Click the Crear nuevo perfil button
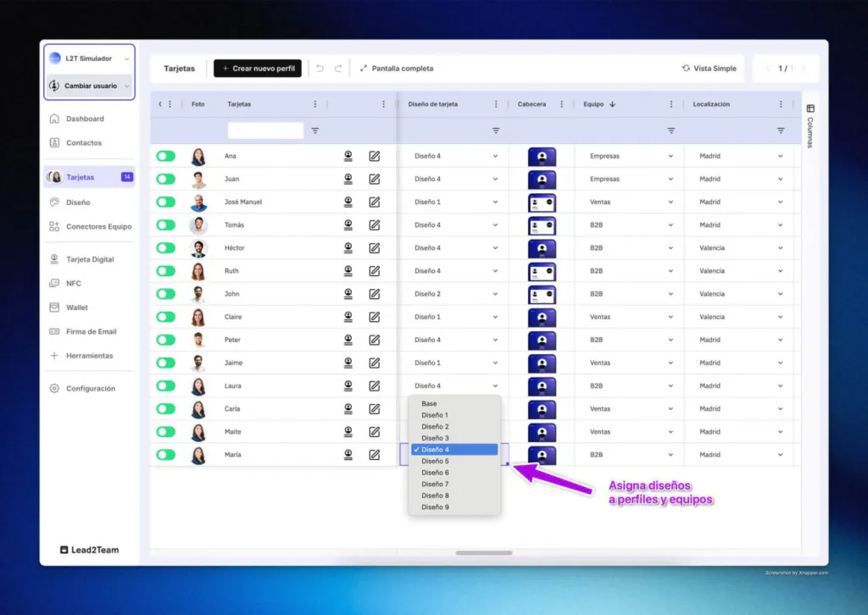The width and height of the screenshot is (868, 615). pyautogui.click(x=258, y=69)
